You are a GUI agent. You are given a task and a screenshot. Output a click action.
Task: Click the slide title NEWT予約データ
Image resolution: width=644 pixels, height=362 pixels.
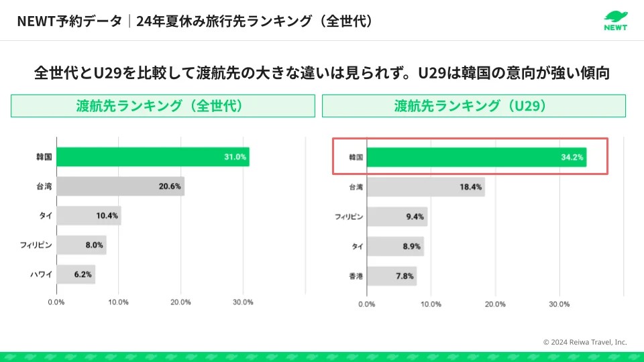[x=68, y=21]
